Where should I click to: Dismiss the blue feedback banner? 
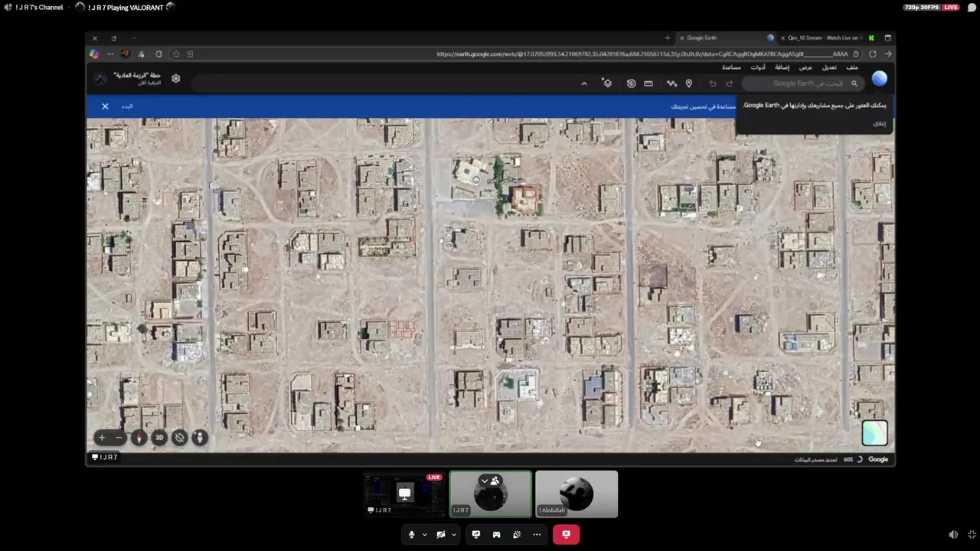105,106
